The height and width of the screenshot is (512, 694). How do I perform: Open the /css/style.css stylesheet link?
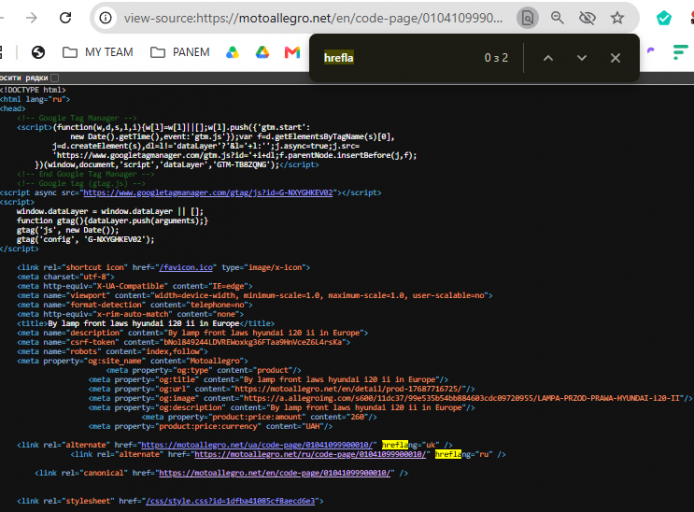pyautogui.click(x=230, y=501)
